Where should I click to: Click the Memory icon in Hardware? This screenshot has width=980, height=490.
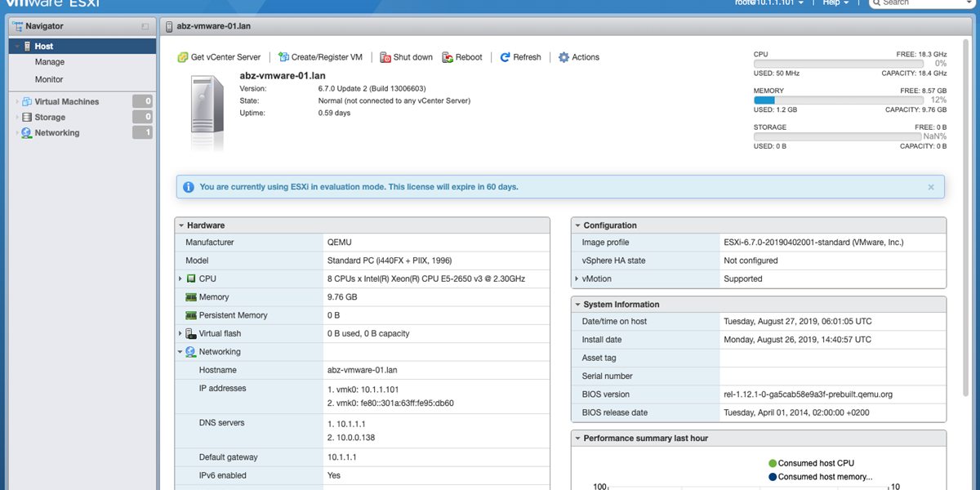[191, 297]
